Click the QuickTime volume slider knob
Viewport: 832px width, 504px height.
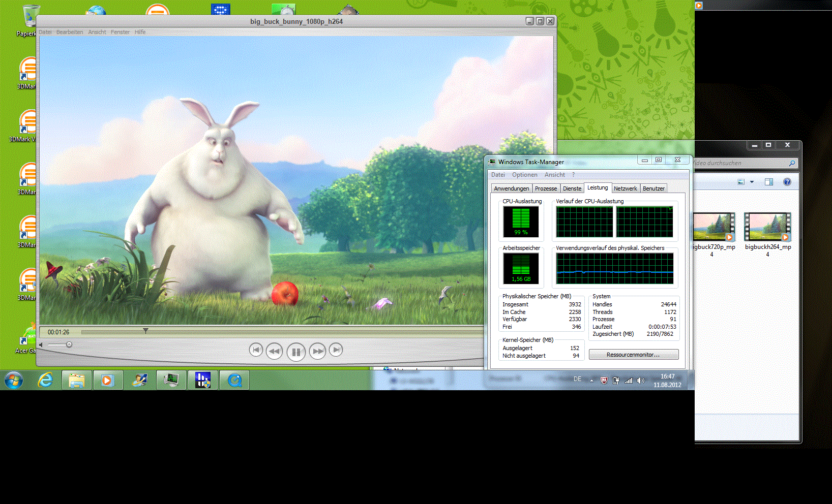(69, 344)
